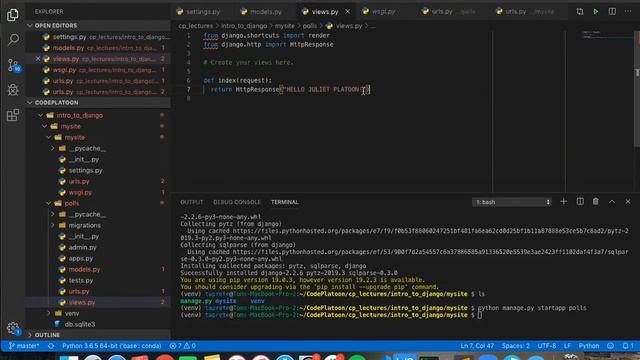This screenshot has width=640, height=360.
Task: Click cp_lectures in the breadcrumb path
Action: pos(196,26)
